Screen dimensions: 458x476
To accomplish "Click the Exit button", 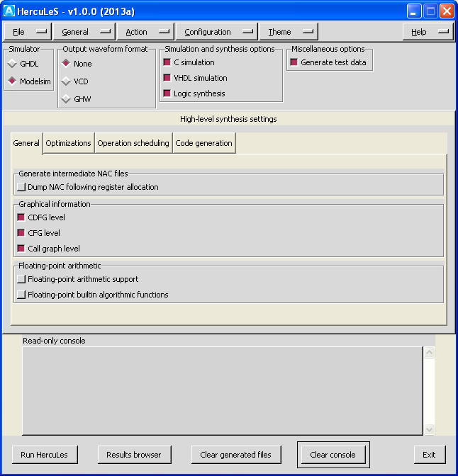I will 430,455.
